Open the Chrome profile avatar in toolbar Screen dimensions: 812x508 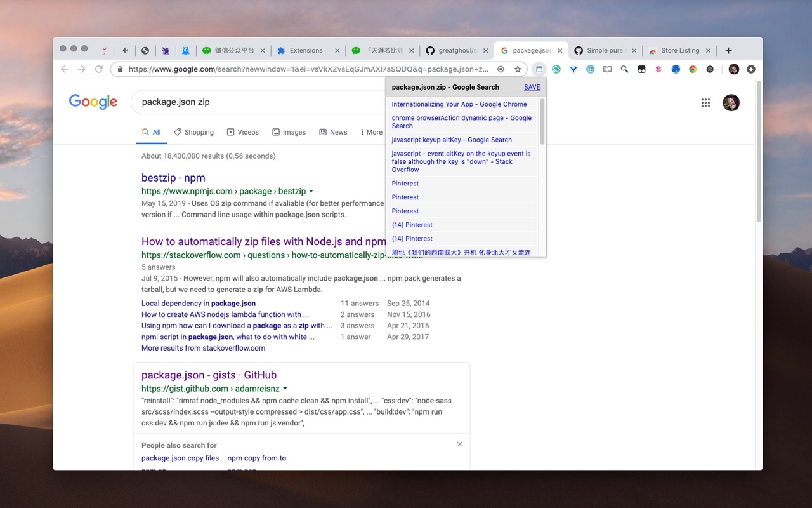pos(734,69)
